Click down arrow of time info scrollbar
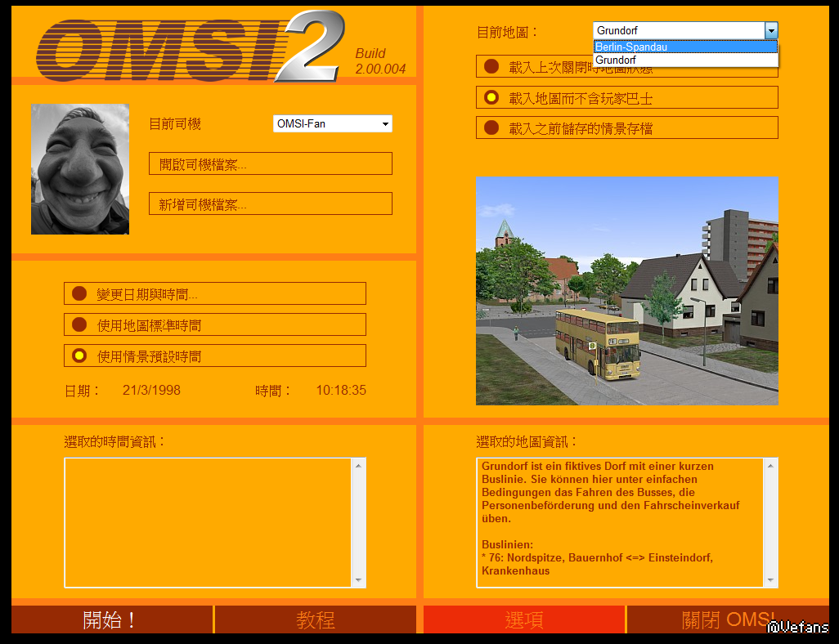839x644 pixels. click(358, 579)
